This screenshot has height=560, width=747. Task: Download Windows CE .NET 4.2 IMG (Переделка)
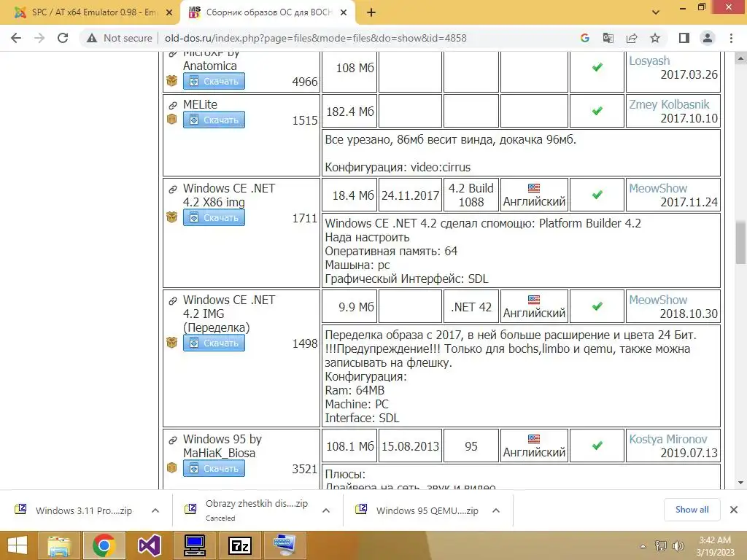click(x=214, y=343)
